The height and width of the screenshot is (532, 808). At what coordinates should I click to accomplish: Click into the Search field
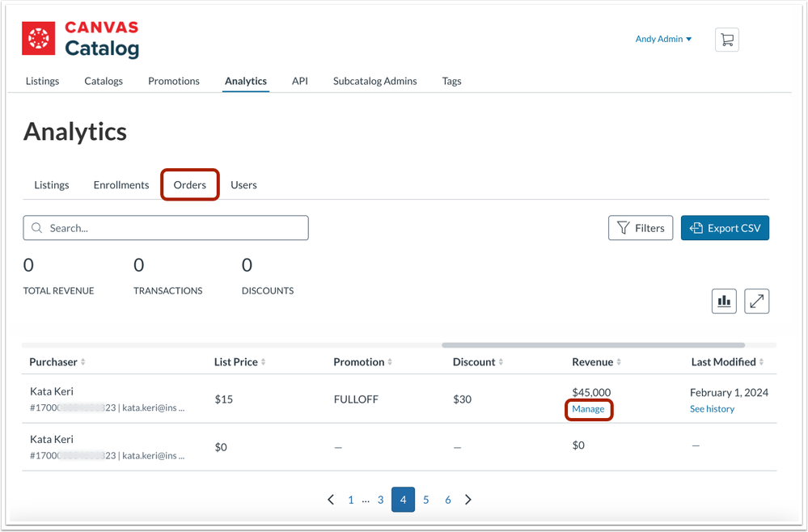(166, 228)
